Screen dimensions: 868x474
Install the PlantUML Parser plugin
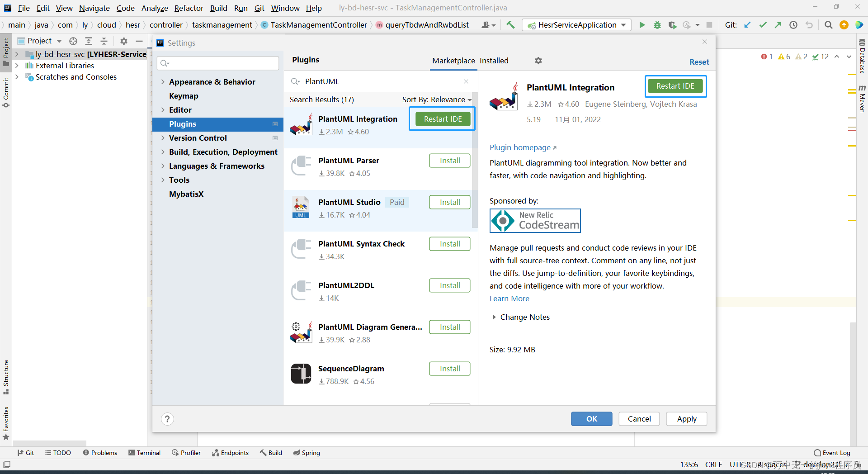450,161
